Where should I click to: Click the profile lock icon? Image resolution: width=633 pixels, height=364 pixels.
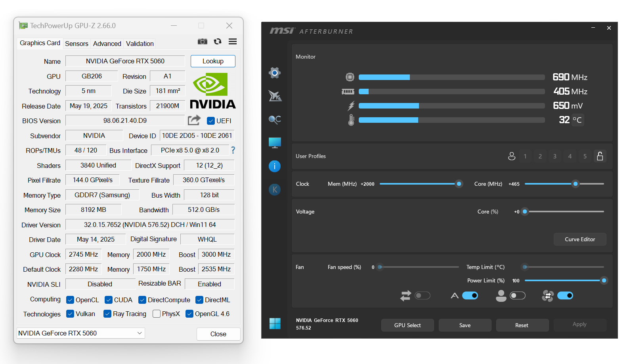point(600,156)
